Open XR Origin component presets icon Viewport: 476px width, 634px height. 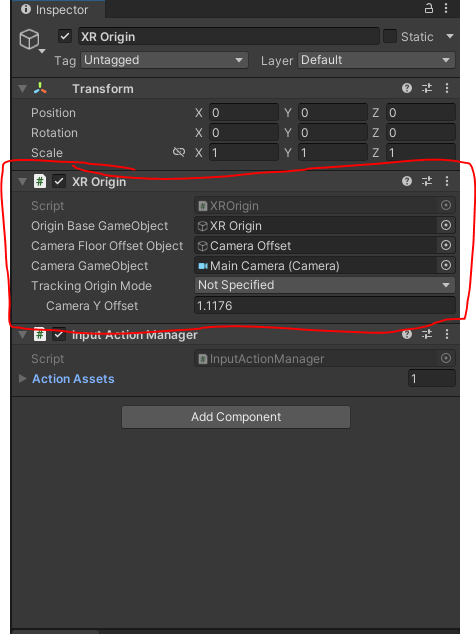[x=427, y=181]
